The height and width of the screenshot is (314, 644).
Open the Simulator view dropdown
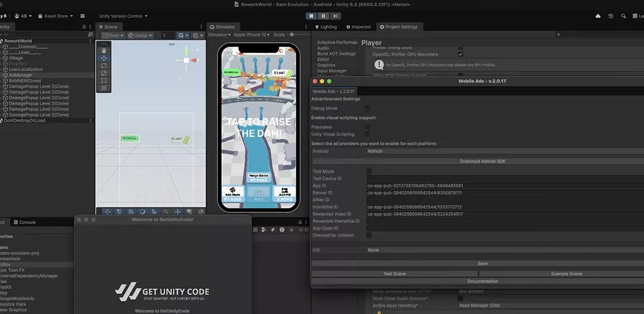219,35
